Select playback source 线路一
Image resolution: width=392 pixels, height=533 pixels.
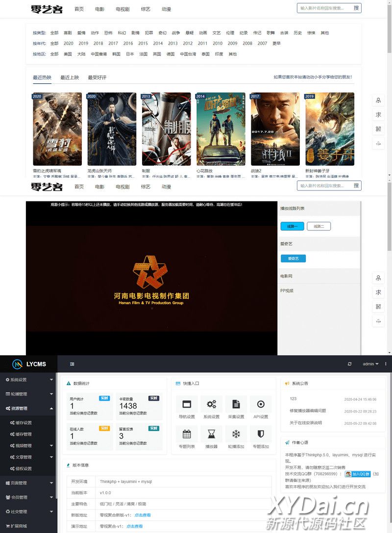pos(292,226)
